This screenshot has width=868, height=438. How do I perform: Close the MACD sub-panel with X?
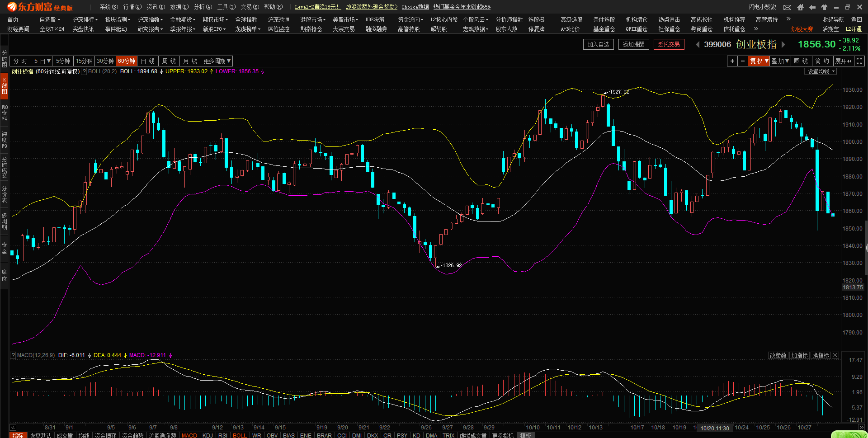tap(835, 355)
